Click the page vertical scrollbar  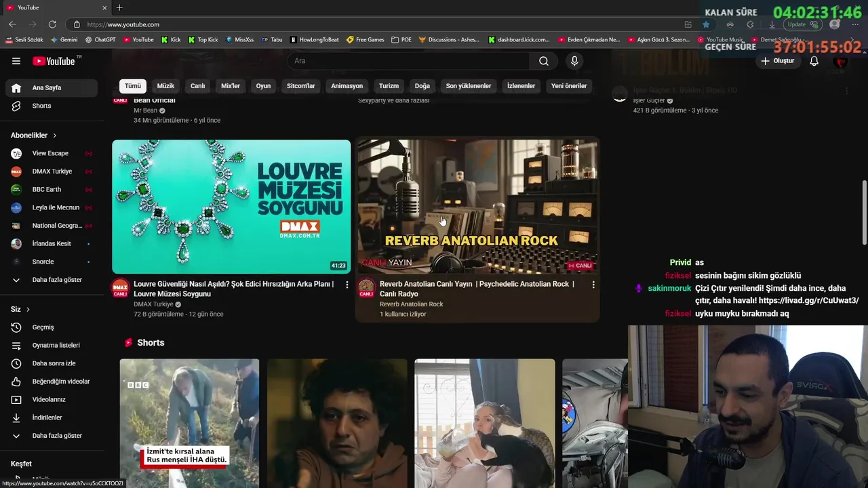point(864,213)
